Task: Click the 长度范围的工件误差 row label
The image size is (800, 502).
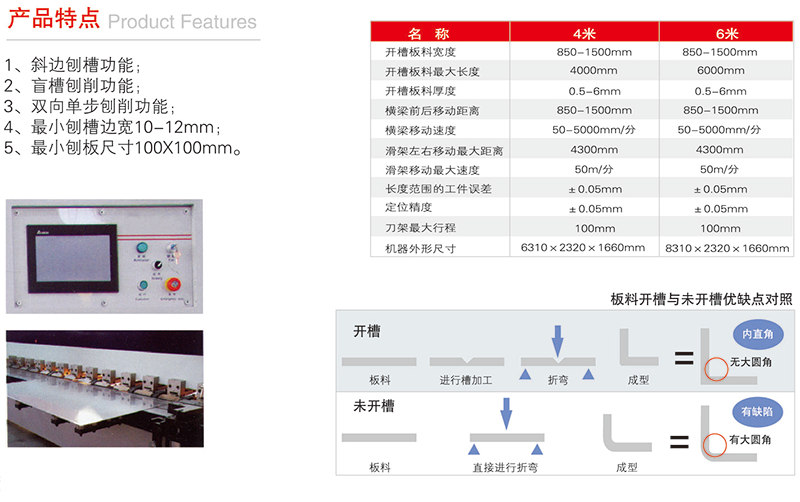Action: [x=438, y=189]
